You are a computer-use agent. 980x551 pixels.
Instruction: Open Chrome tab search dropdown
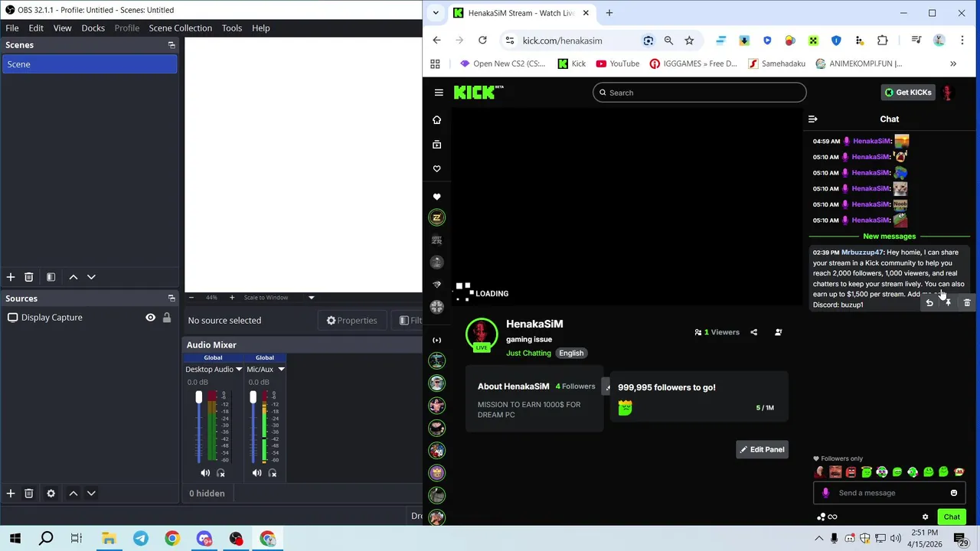(x=436, y=13)
